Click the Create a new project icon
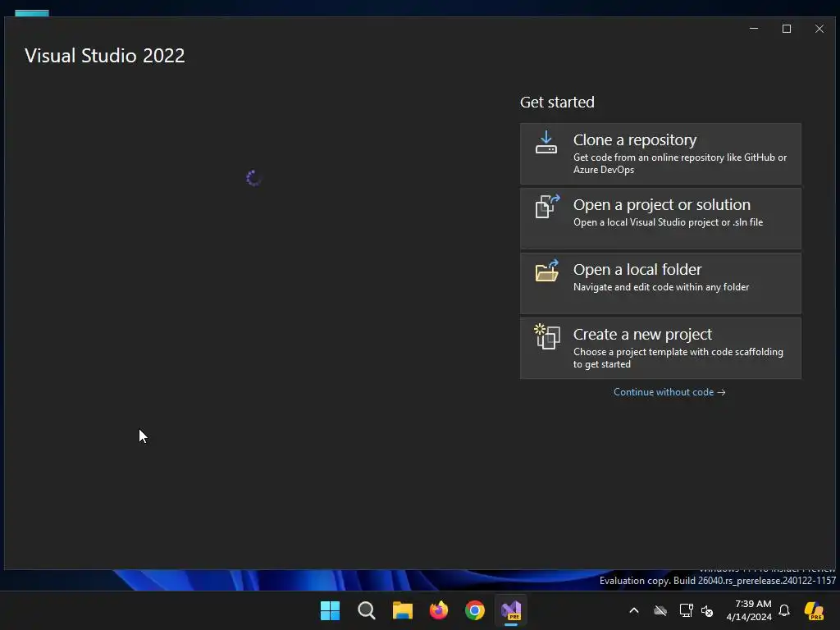This screenshot has height=630, width=840. tap(547, 336)
